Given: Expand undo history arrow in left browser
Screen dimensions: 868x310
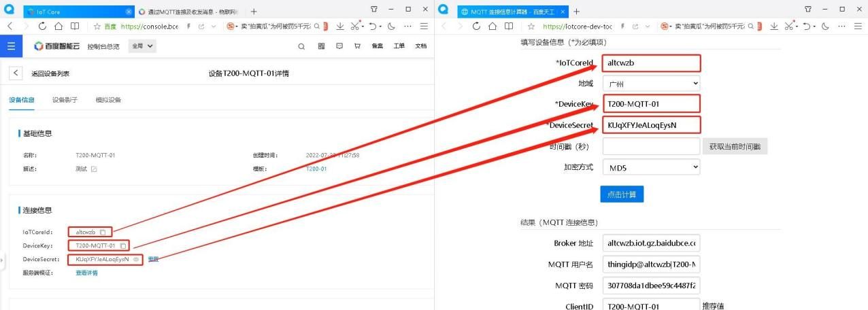Looking at the screenshot, I should (379, 26).
